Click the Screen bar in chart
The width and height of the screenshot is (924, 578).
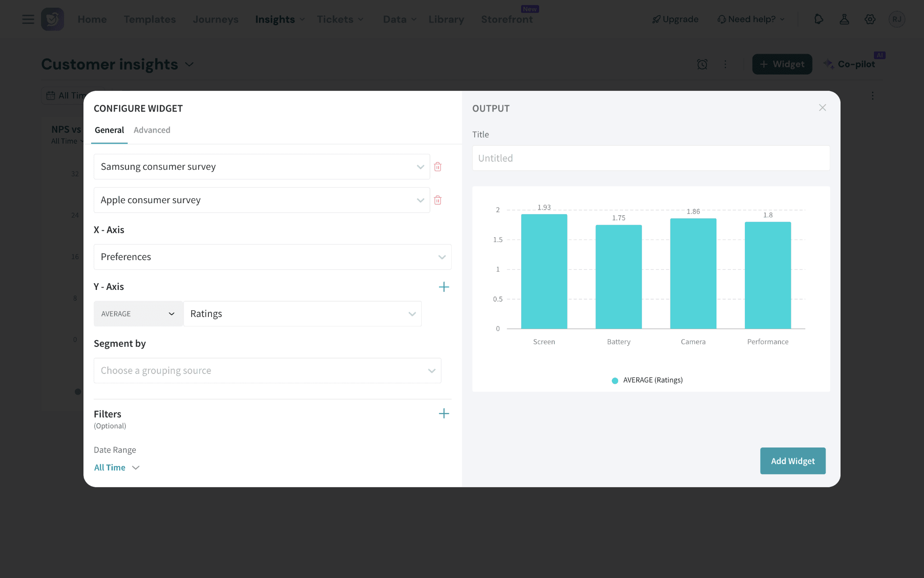click(544, 271)
